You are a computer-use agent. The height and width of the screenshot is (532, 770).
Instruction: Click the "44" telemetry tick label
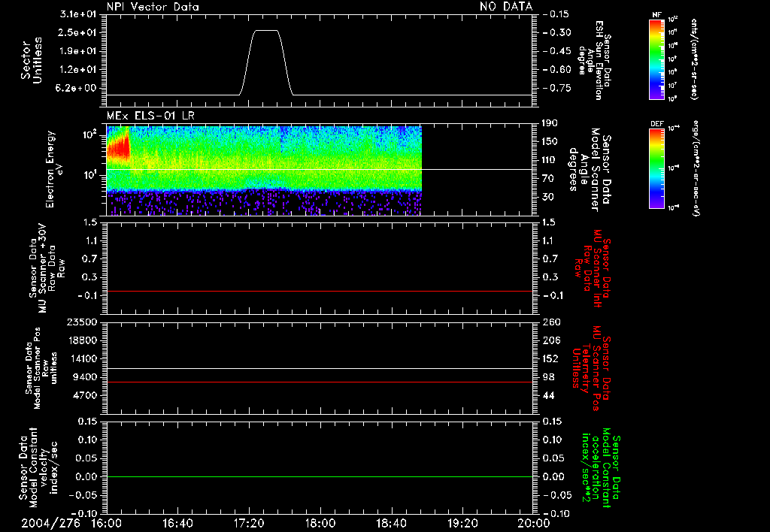point(548,395)
